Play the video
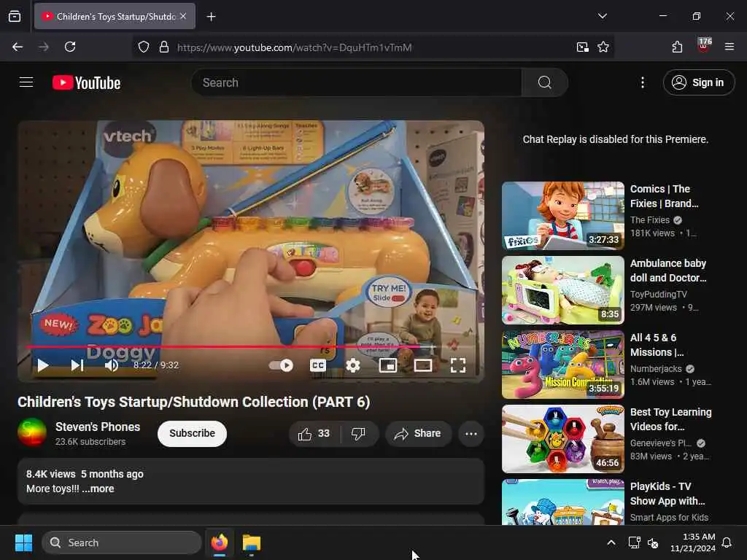Screen dimensions: 747x560 coord(43,365)
